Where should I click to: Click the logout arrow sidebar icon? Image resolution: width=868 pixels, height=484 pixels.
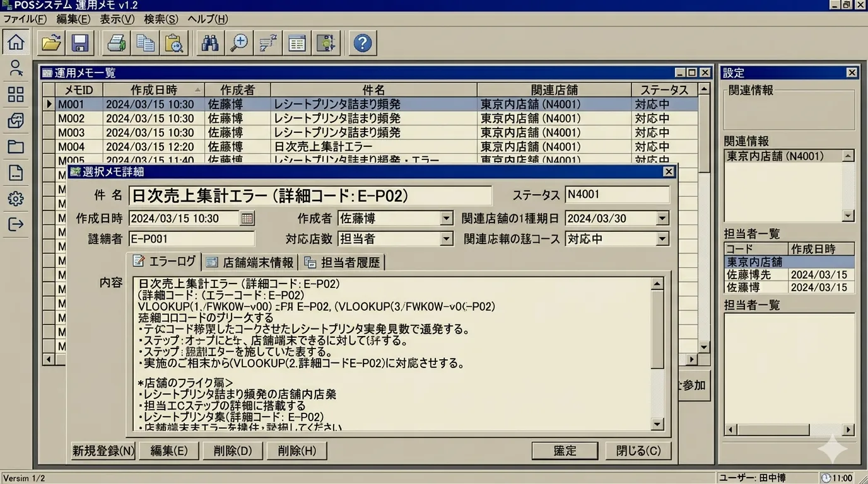[x=16, y=224]
